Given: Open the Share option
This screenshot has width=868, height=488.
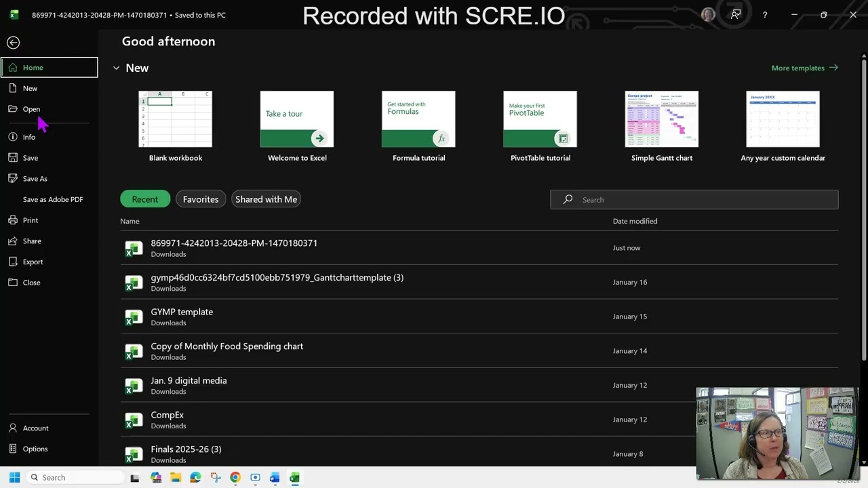Looking at the screenshot, I should click(x=50, y=241).
